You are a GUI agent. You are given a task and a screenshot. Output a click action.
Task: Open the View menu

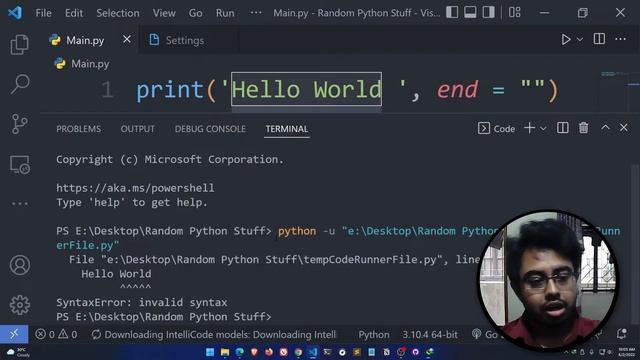click(164, 13)
